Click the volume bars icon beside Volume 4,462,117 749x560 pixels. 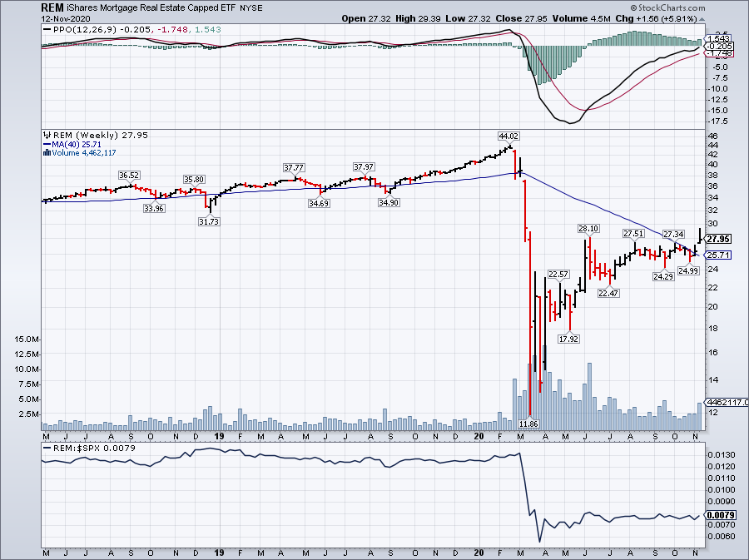47,153
